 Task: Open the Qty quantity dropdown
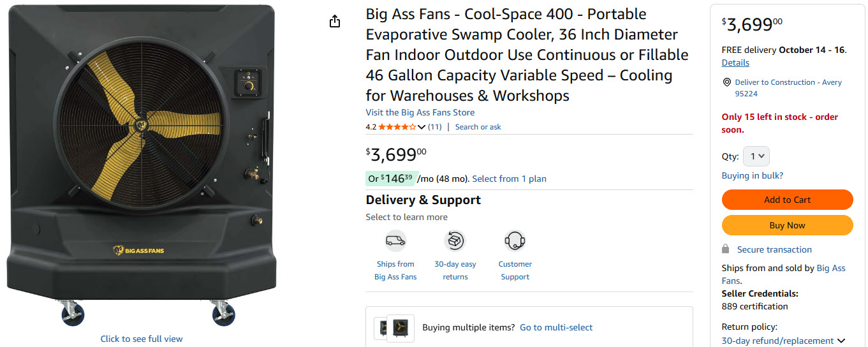(756, 156)
